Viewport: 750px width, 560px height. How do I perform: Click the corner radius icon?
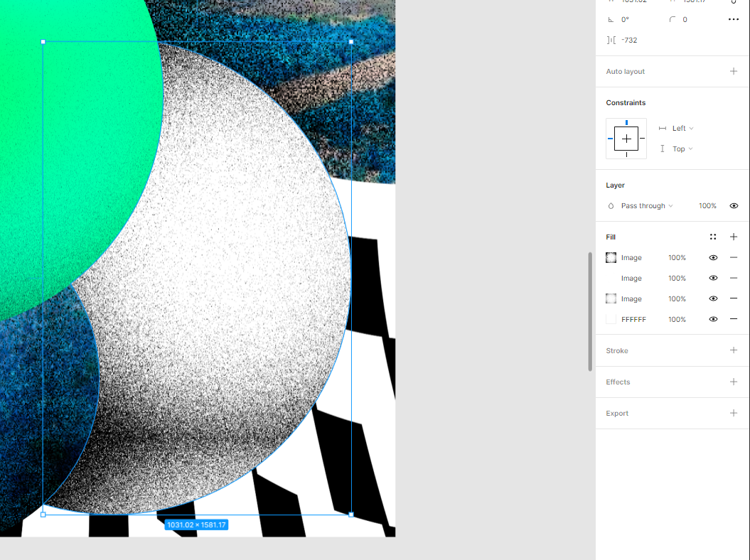672,20
